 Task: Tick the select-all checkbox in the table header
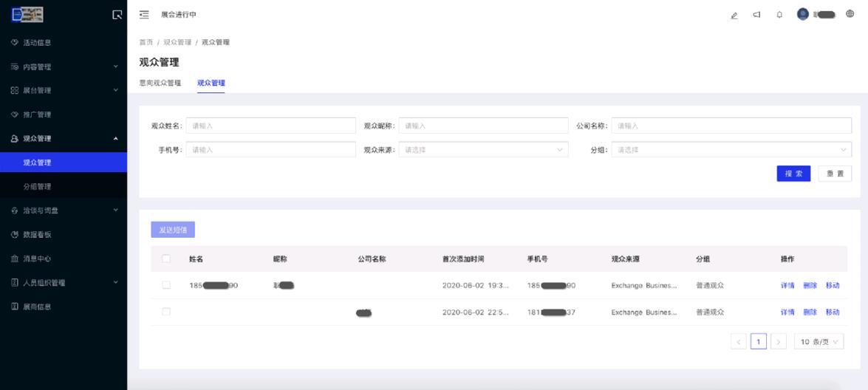tap(166, 259)
